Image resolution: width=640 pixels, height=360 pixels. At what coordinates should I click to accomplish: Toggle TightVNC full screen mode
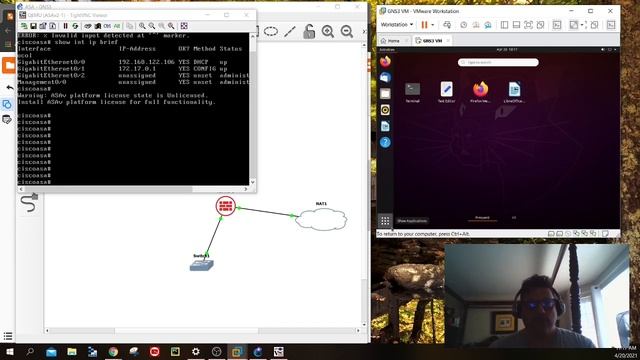coord(184,26)
